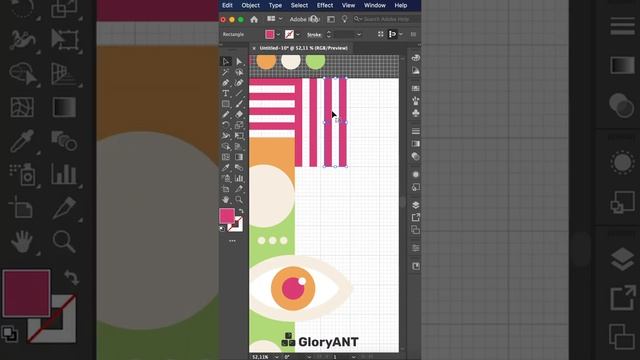Image resolution: width=640 pixels, height=360 pixels.
Task: Select the Eraser tool
Action: click(239, 115)
